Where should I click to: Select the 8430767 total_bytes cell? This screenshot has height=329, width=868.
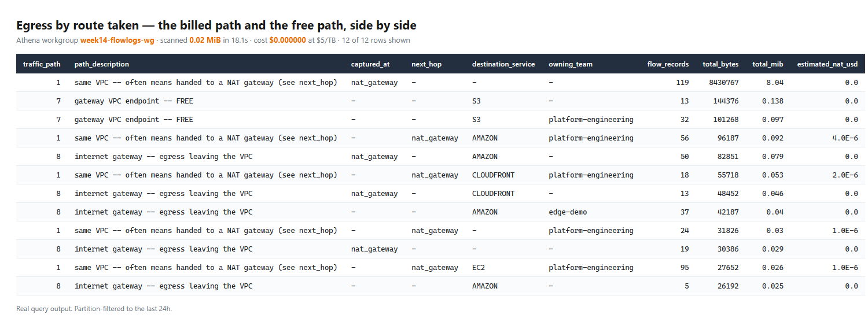[x=724, y=83]
